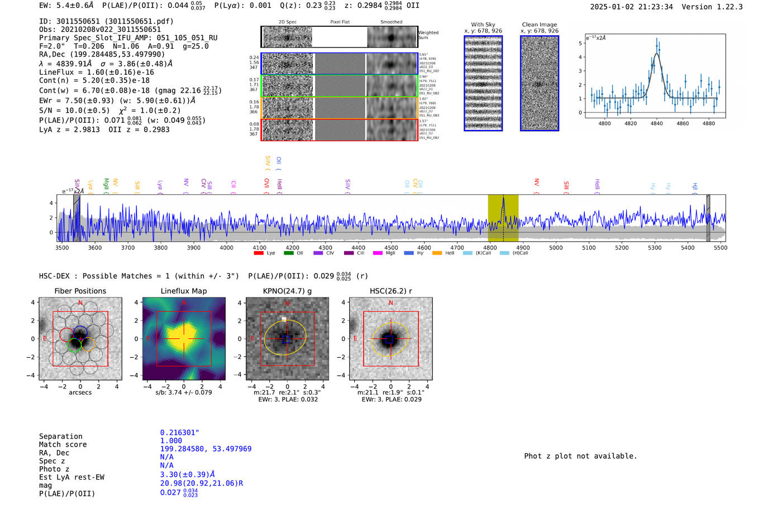782x532 pixels.
Task: Click the Gaussian emission peak near 4840
Action: click(657, 54)
